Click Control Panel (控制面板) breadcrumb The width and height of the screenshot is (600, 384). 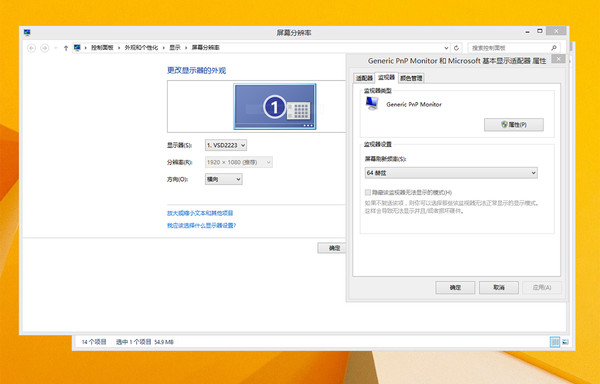(102, 47)
